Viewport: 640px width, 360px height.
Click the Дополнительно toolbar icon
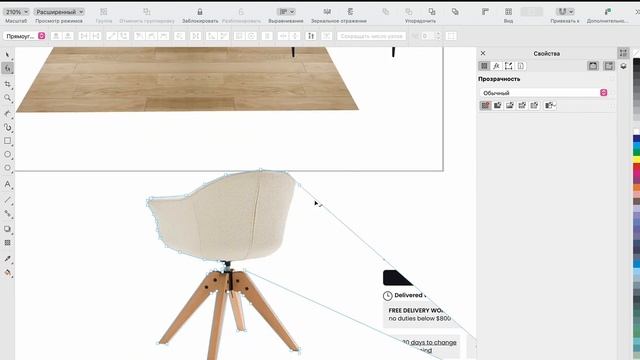click(x=608, y=12)
